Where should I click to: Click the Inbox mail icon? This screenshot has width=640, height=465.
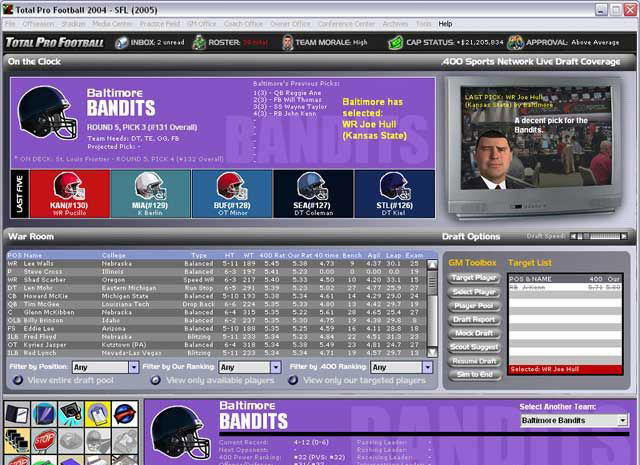[121, 43]
